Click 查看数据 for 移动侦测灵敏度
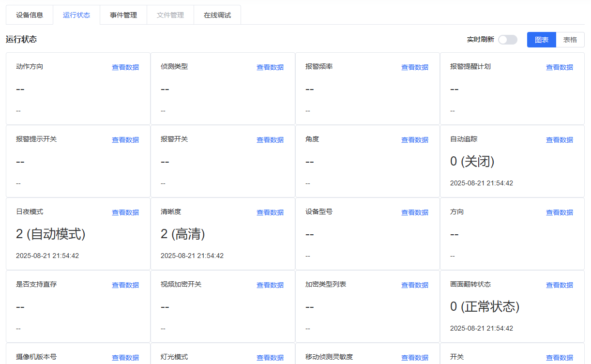The width and height of the screenshot is (591, 364). [415, 358]
